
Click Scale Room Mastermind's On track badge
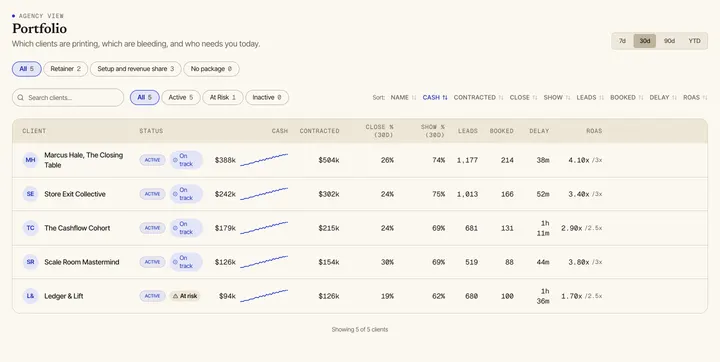click(x=186, y=262)
